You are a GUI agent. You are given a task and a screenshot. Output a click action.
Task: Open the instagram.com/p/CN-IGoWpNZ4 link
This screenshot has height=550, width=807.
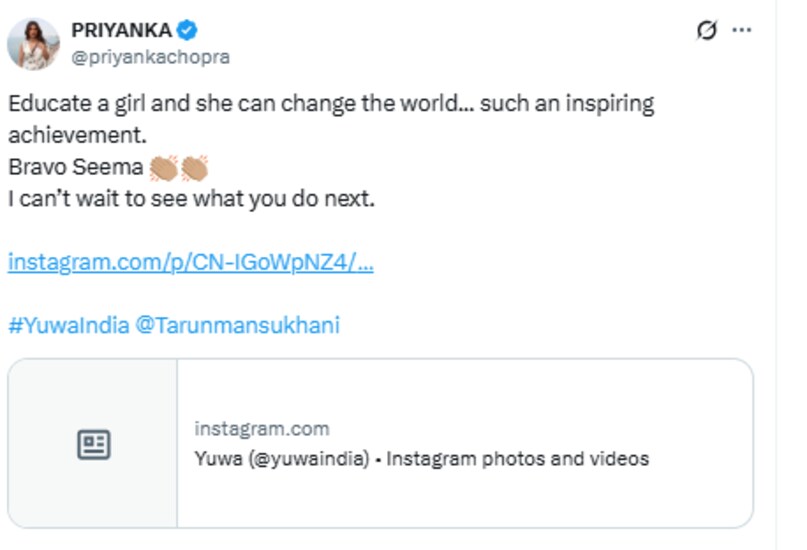point(190,263)
